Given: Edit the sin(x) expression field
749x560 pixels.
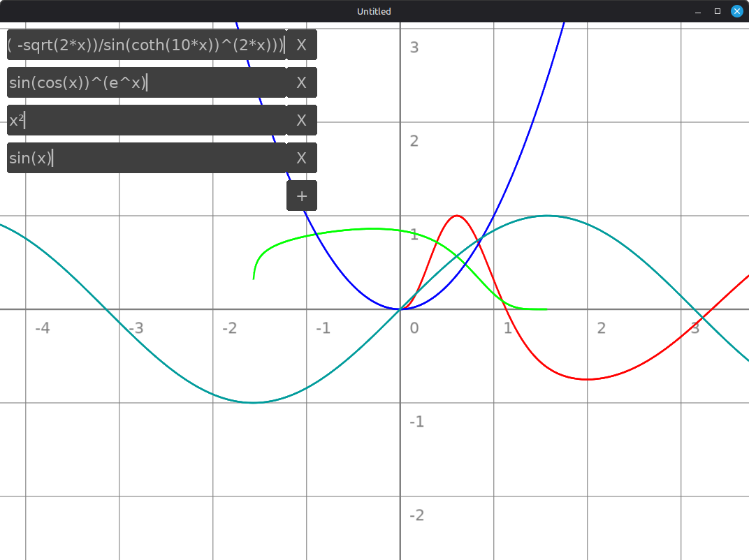Looking at the screenshot, I should point(146,158).
